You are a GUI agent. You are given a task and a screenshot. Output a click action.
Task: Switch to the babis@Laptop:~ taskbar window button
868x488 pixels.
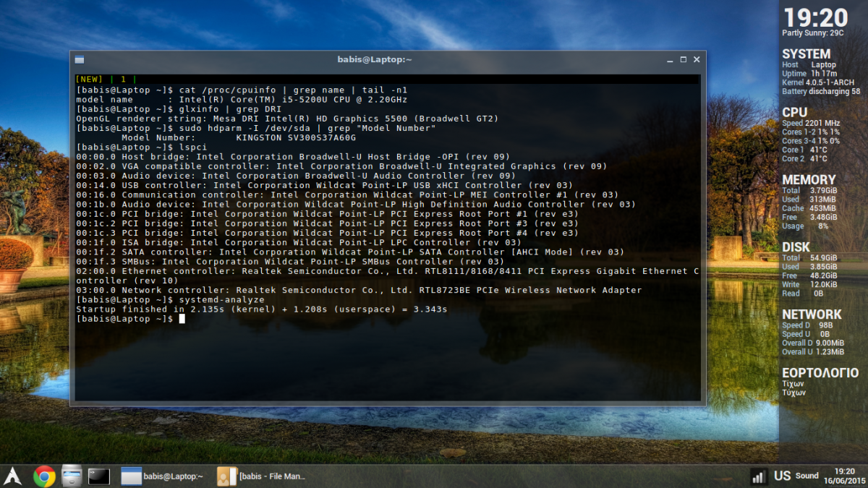coord(163,476)
